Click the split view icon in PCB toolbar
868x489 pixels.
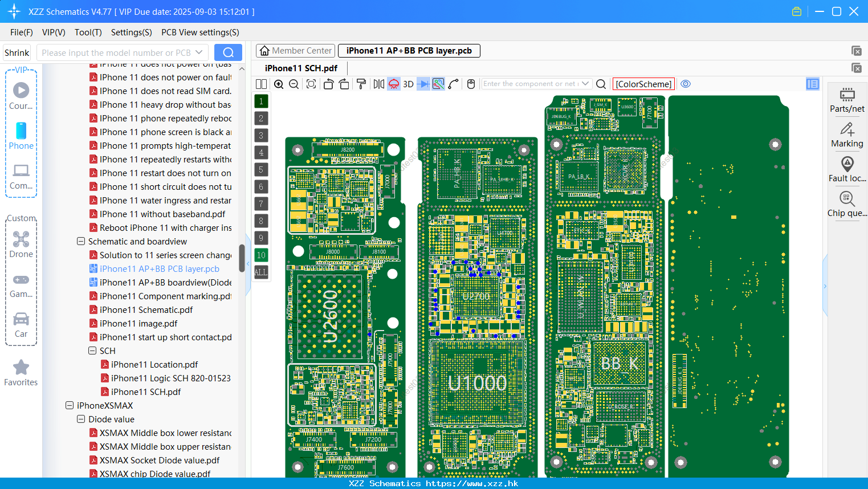point(261,84)
